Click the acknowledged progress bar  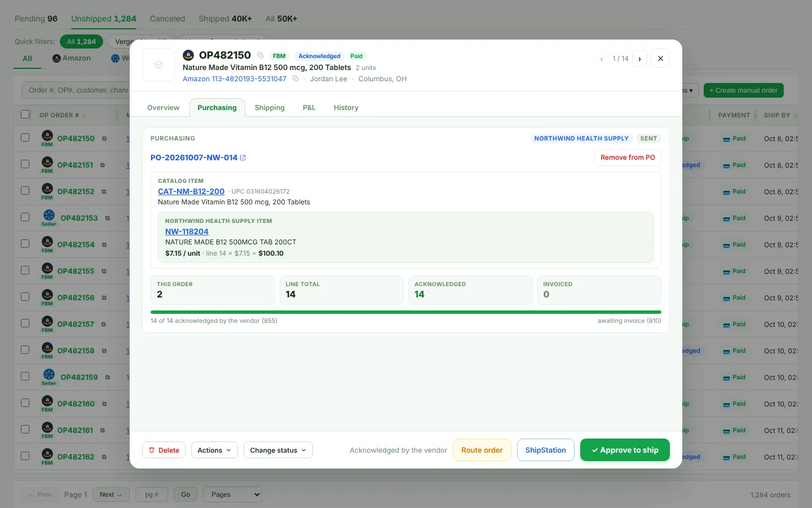406,312
